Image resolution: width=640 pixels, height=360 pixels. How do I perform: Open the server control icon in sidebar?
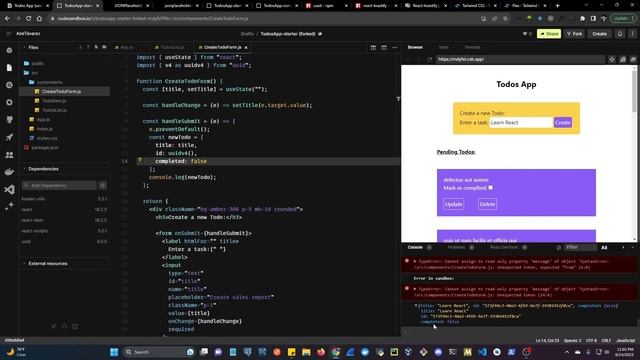tap(9, 120)
